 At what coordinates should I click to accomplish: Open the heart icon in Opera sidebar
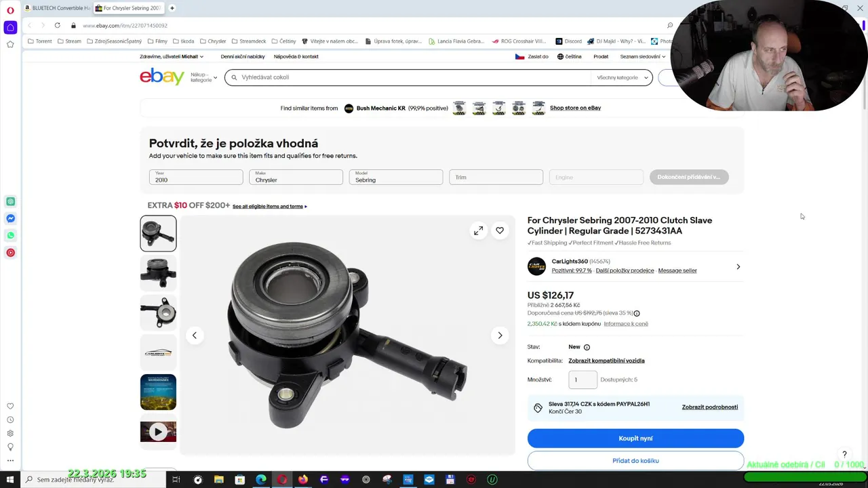click(x=10, y=406)
